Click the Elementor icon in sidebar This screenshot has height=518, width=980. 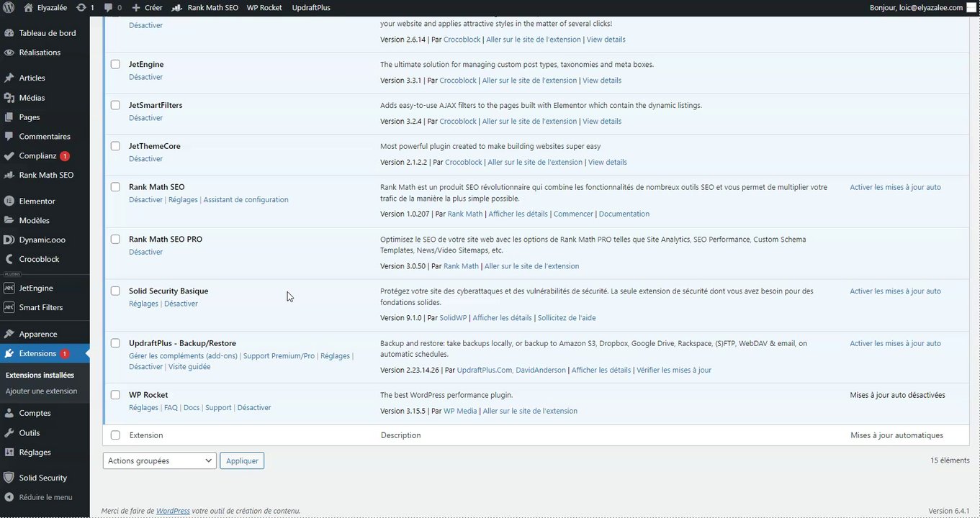point(9,201)
